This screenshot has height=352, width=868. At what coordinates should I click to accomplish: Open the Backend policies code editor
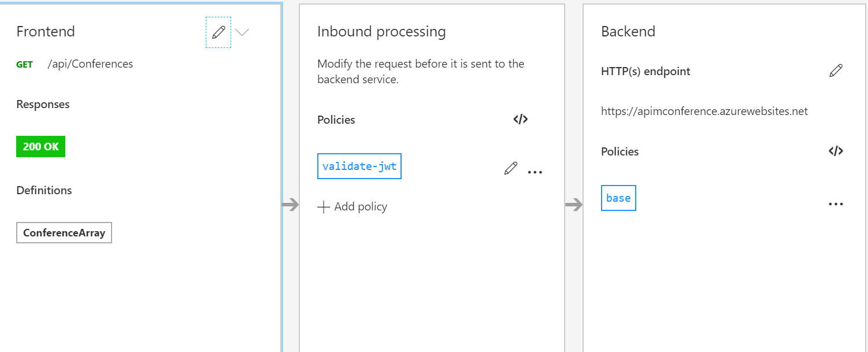click(836, 151)
